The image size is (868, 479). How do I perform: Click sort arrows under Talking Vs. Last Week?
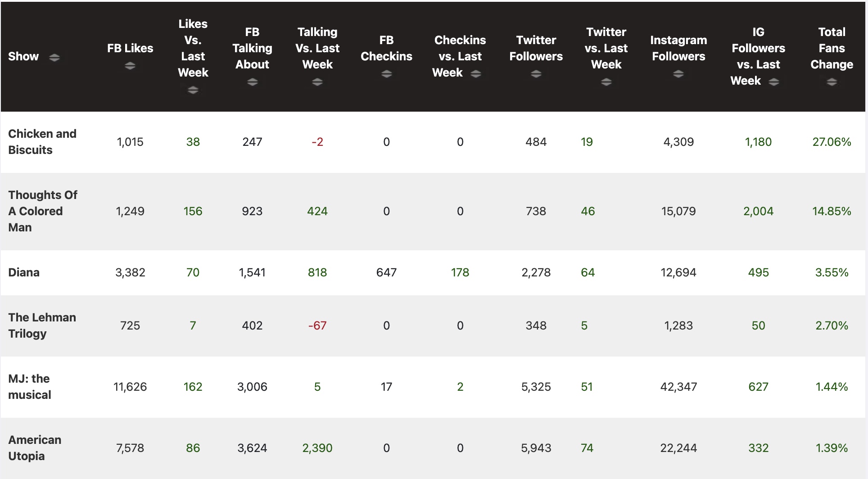tap(317, 82)
